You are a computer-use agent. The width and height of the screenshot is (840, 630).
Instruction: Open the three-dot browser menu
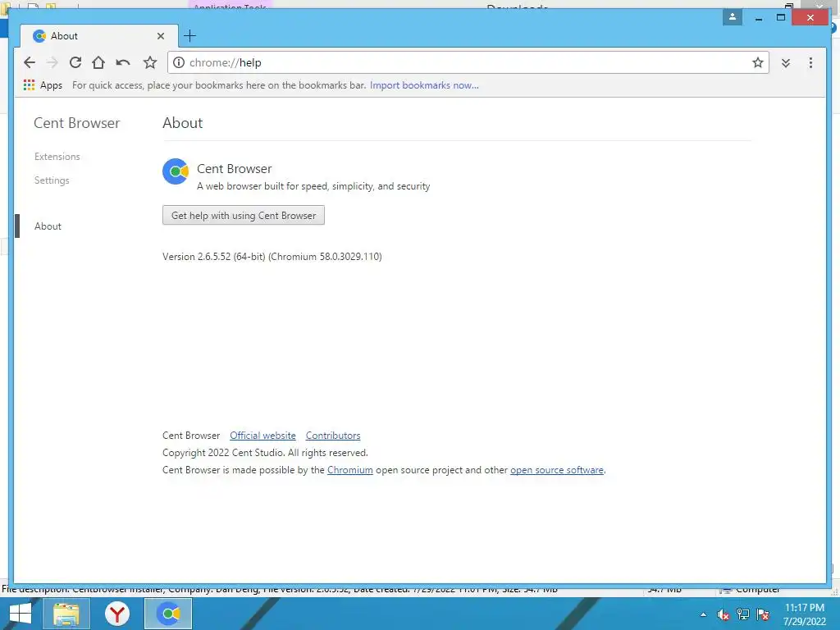[810, 62]
